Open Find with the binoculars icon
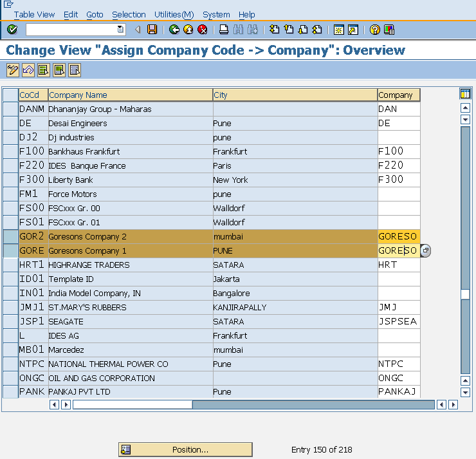 [x=238, y=30]
